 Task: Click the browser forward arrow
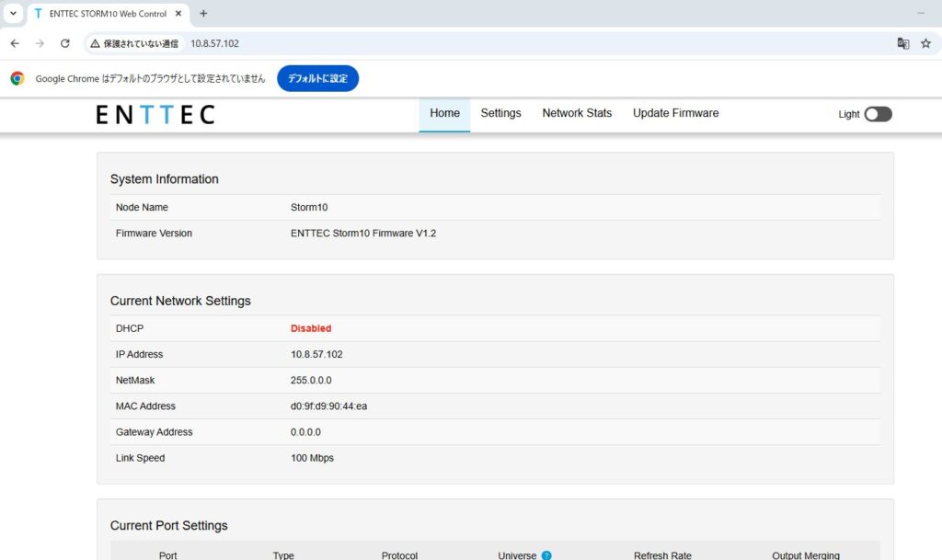40,43
